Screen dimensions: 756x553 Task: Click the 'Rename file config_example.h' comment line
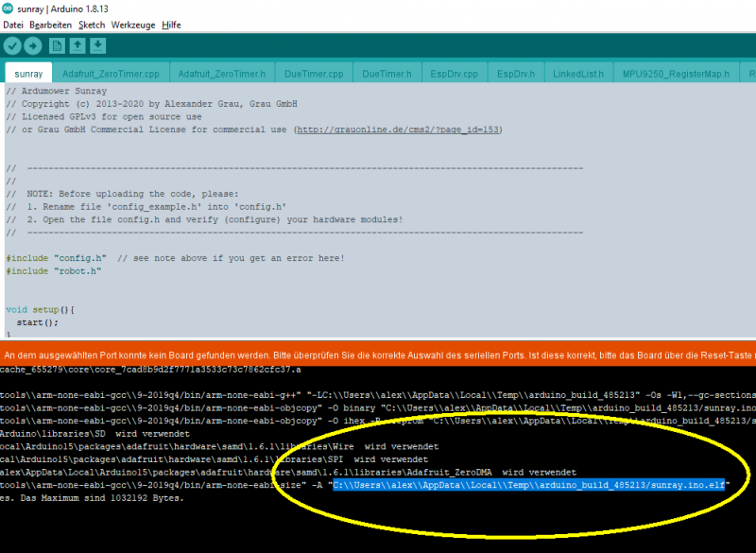pos(146,207)
